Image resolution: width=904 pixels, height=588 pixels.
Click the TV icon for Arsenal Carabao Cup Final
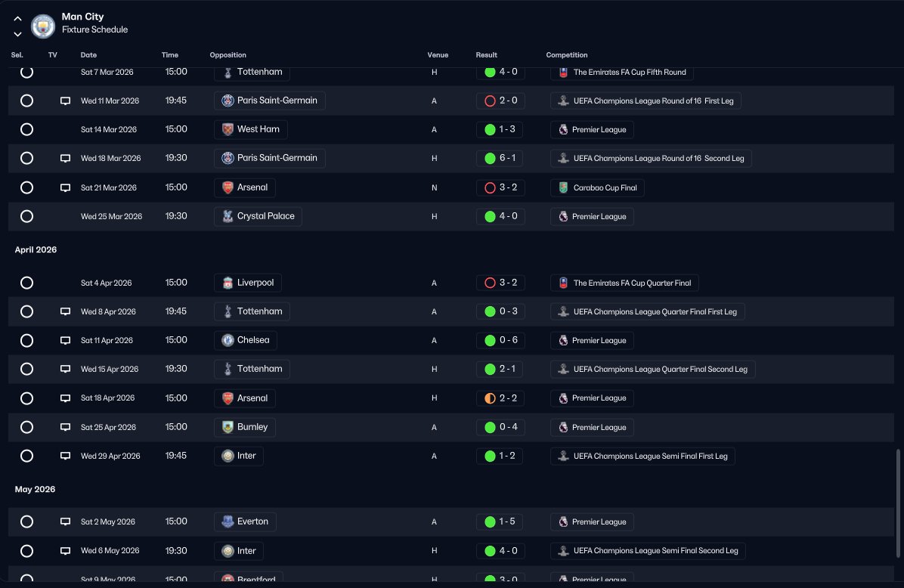[x=65, y=187]
